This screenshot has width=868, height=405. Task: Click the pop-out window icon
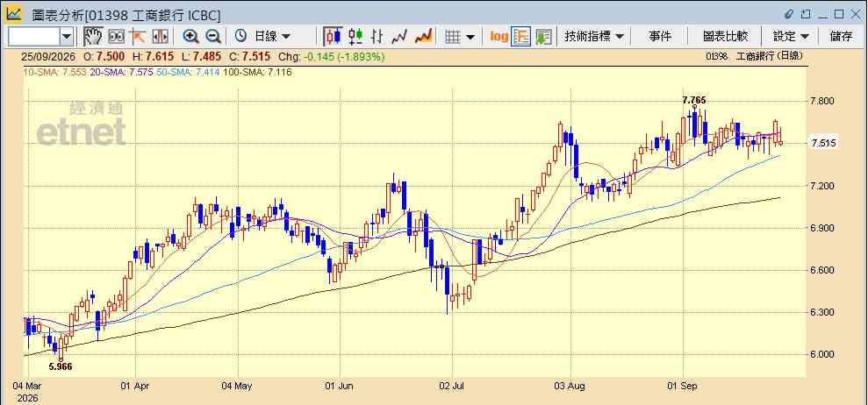coord(806,14)
